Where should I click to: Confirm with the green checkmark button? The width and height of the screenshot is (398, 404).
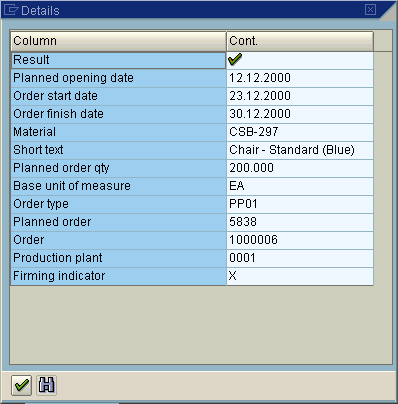pos(21,385)
